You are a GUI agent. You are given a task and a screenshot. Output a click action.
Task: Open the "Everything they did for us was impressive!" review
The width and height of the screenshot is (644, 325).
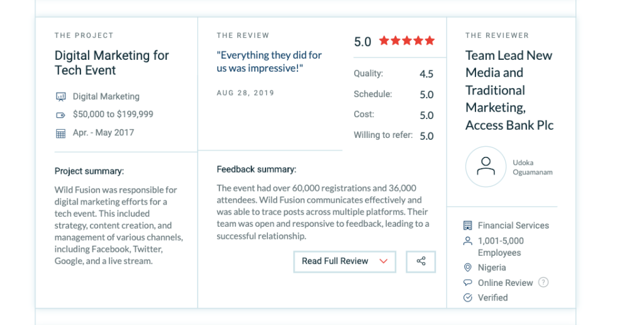(269, 62)
